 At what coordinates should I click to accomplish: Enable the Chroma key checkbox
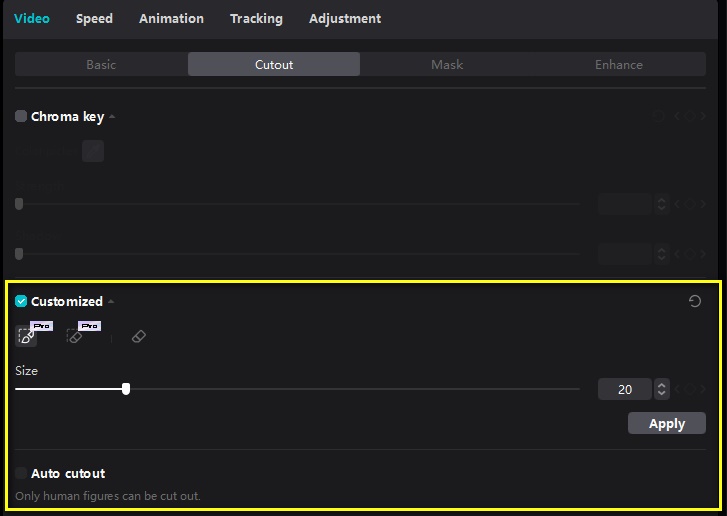click(21, 116)
